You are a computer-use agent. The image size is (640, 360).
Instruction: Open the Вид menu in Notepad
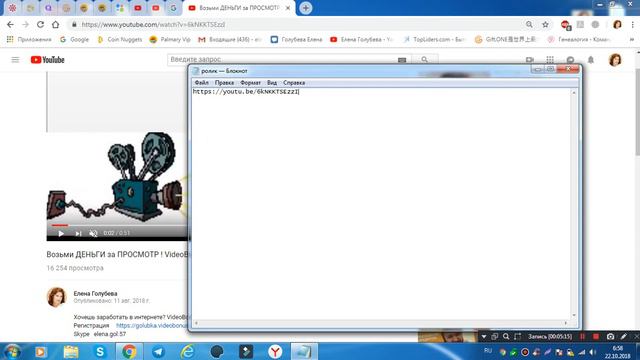(272, 82)
